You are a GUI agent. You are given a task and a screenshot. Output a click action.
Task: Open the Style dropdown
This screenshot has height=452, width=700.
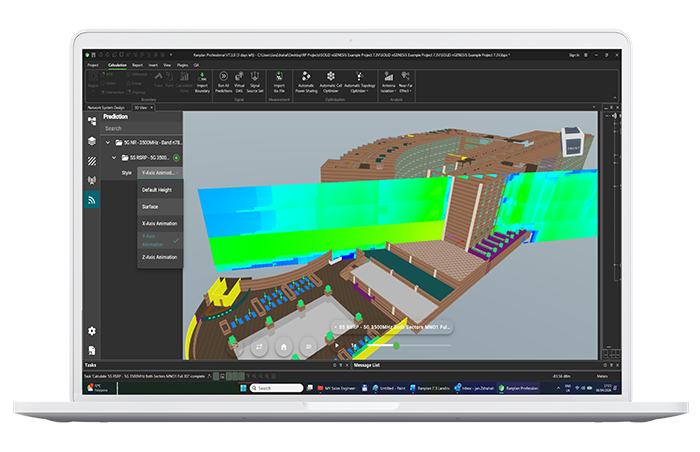[x=162, y=173]
